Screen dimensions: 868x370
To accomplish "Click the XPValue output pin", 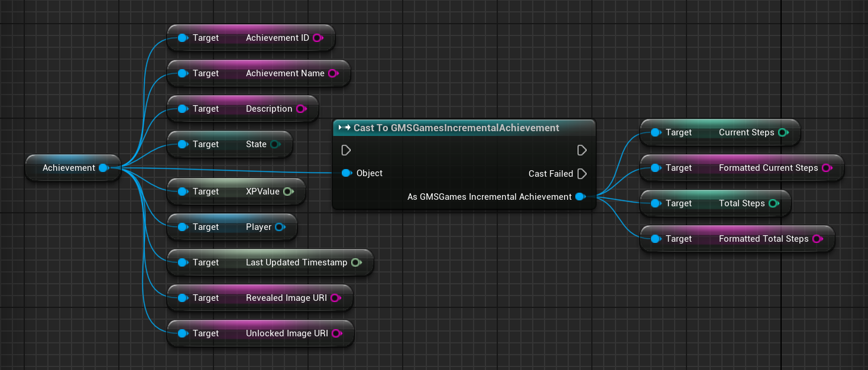I will (x=288, y=192).
